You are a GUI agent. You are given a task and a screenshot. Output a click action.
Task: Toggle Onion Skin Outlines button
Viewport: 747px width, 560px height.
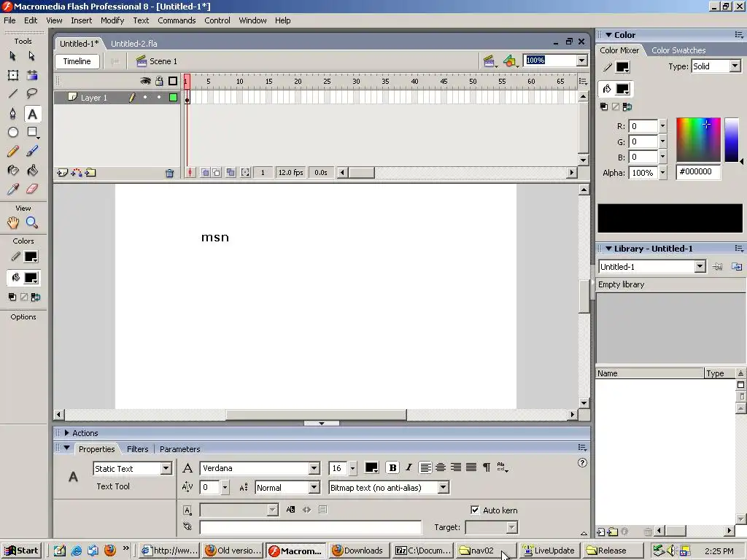click(216, 172)
